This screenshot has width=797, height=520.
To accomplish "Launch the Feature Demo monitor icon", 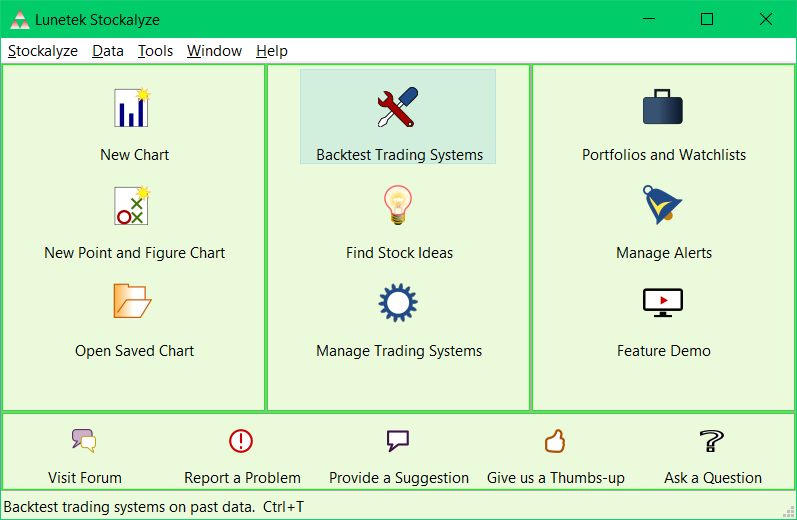I will [x=663, y=302].
